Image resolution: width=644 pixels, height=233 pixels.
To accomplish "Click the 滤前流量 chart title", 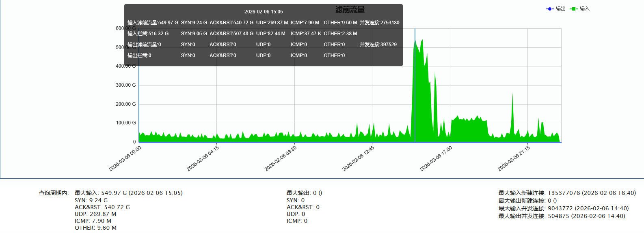I will tap(350, 9).
